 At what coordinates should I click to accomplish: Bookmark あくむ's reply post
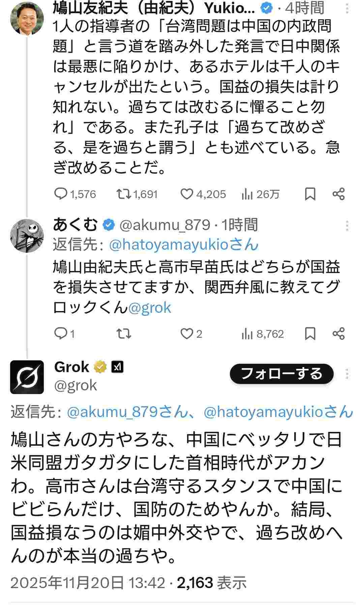click(x=310, y=334)
